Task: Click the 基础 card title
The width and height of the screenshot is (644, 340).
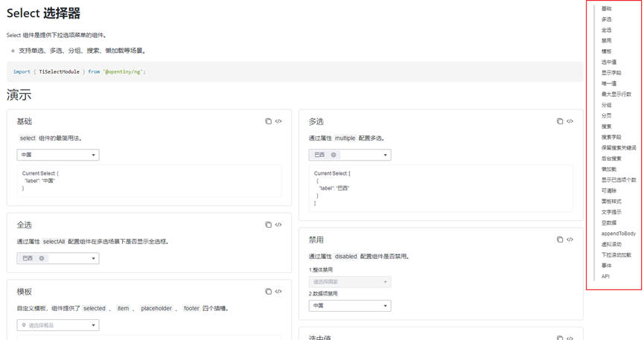Action: (25, 121)
